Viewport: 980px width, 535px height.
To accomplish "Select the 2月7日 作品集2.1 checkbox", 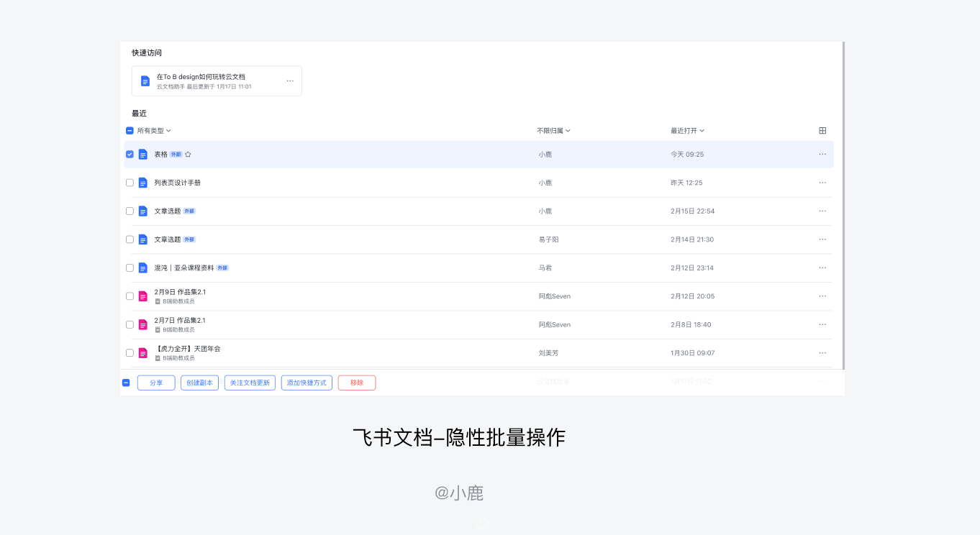I will [130, 325].
